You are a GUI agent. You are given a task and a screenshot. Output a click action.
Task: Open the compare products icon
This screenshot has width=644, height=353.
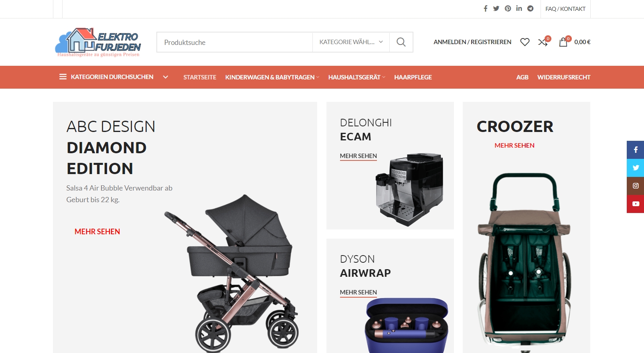tap(543, 42)
